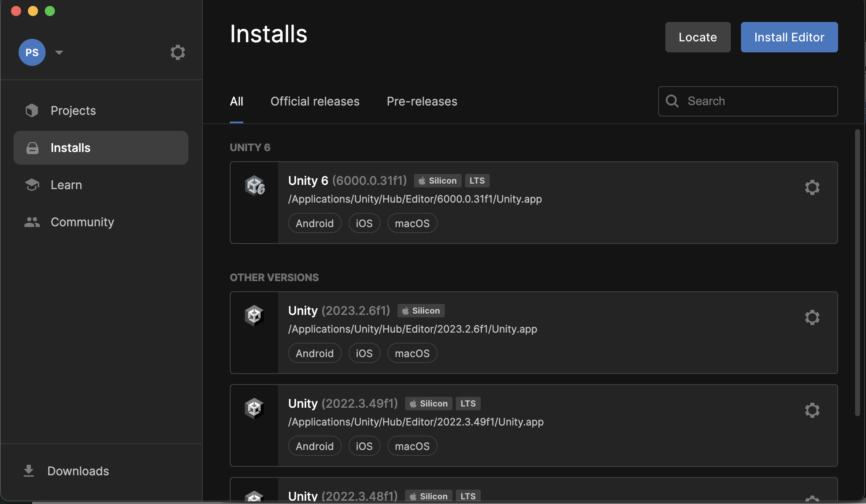
Task: Open Unity Hub preferences gear in sidebar
Action: click(x=177, y=52)
